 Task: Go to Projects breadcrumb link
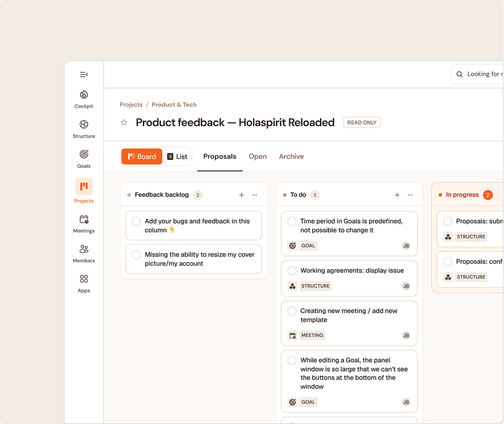pyautogui.click(x=131, y=105)
